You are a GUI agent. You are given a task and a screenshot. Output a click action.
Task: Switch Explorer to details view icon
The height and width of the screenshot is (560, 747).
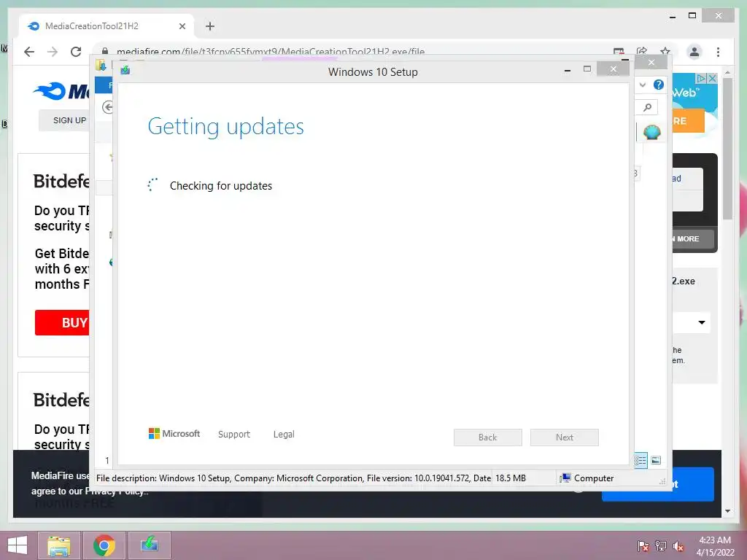pyautogui.click(x=640, y=460)
